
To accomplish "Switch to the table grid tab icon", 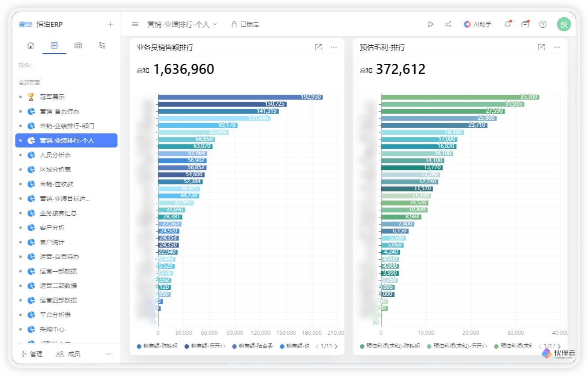I will [x=78, y=45].
